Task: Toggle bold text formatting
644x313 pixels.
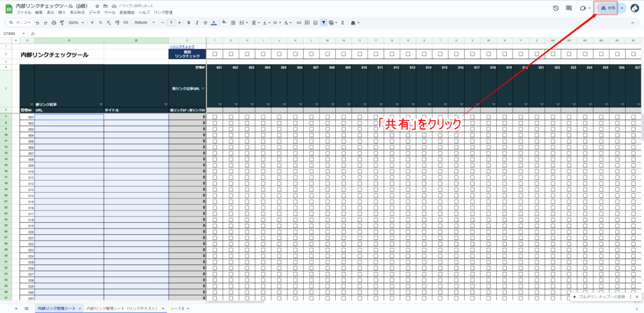Action: pyautogui.click(x=189, y=23)
